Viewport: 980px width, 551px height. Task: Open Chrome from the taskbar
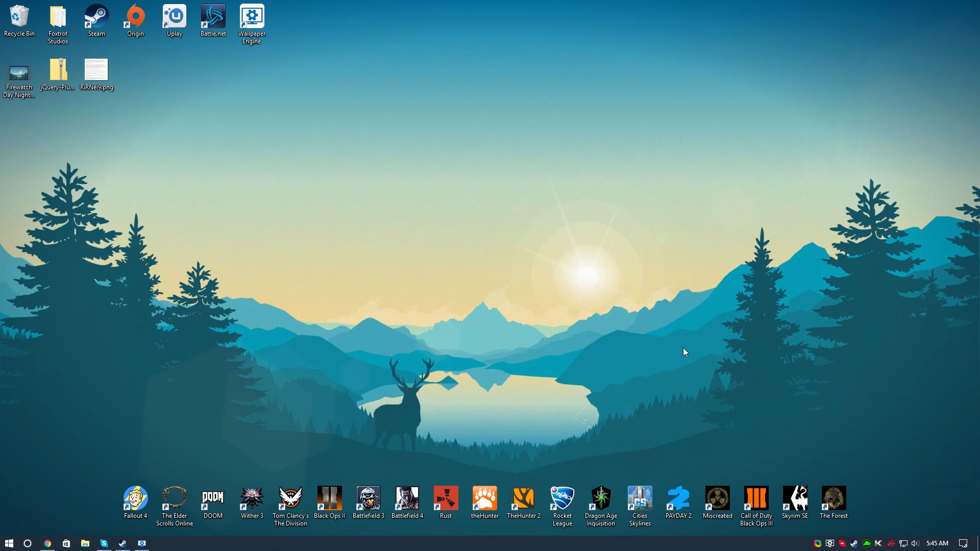click(x=47, y=543)
